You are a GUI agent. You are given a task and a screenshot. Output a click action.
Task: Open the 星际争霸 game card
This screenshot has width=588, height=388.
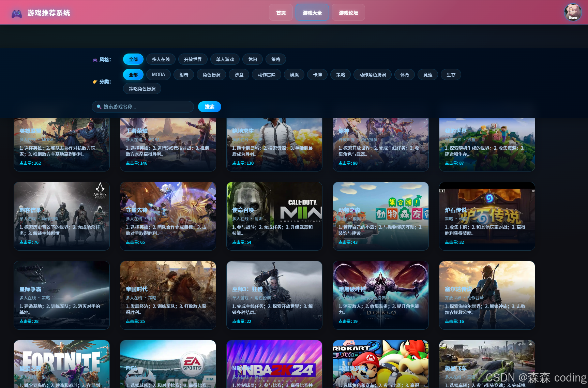coord(62,295)
